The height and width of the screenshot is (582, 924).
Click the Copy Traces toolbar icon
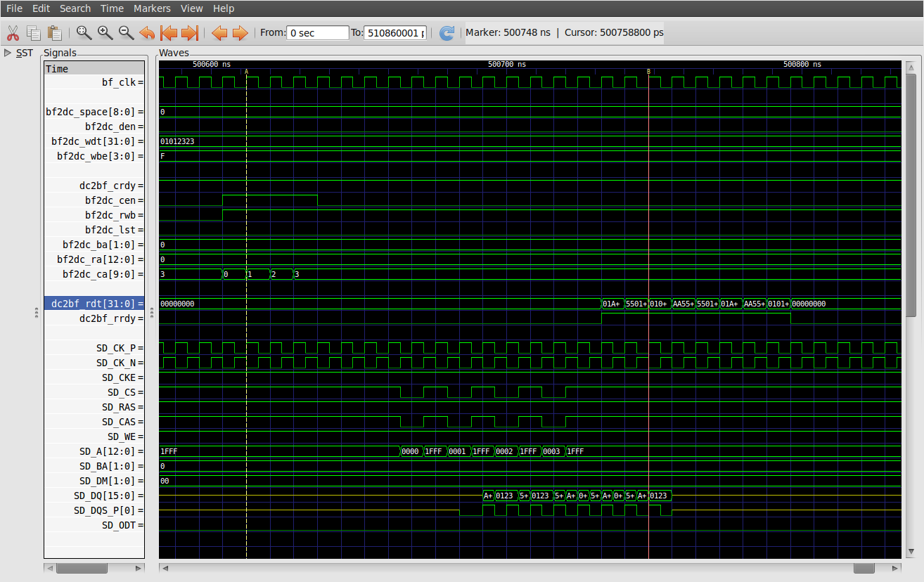click(33, 32)
